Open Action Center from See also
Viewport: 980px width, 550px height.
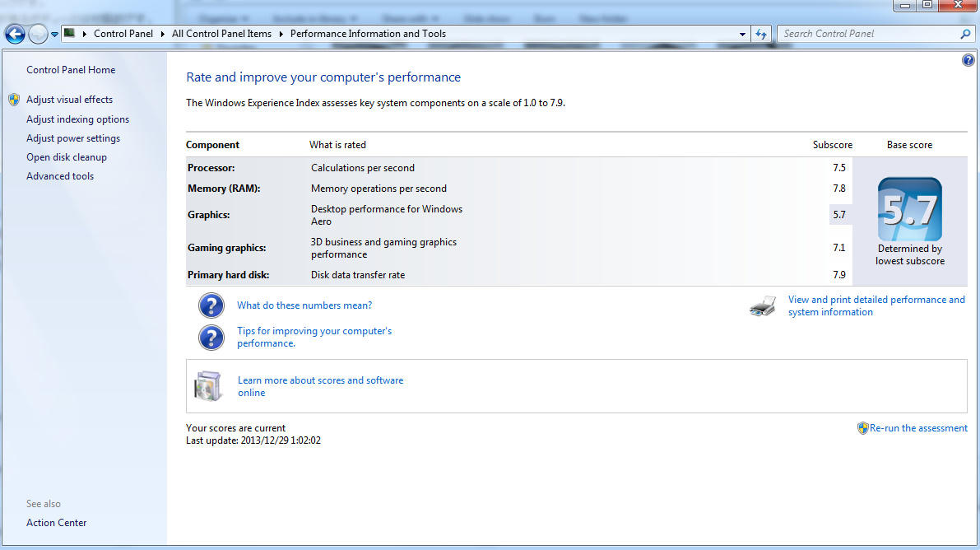tap(56, 523)
